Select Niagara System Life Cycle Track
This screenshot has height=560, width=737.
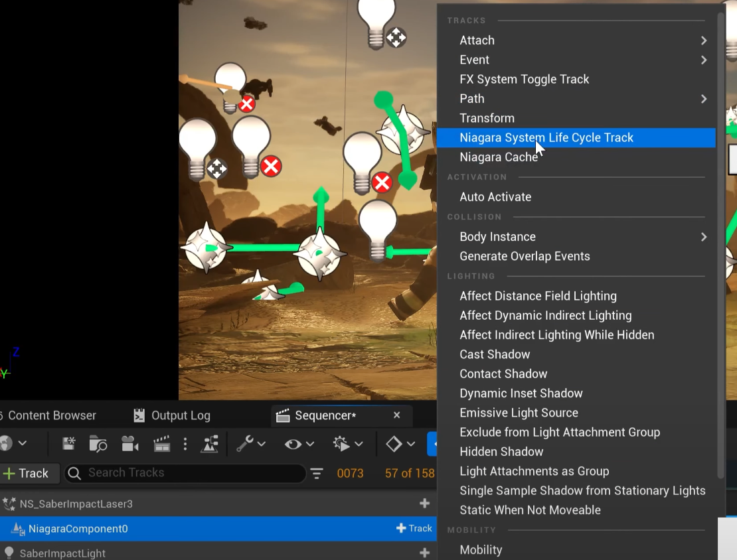coord(546,138)
